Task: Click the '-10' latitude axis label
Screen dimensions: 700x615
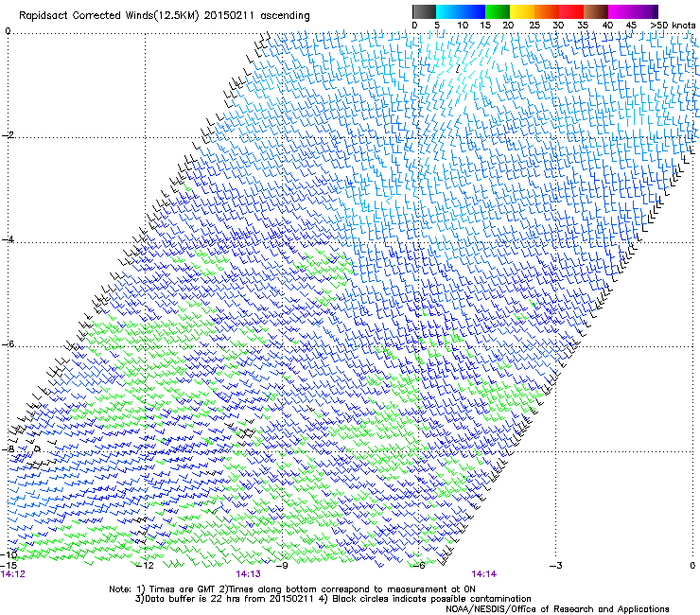Action: (x=9, y=555)
